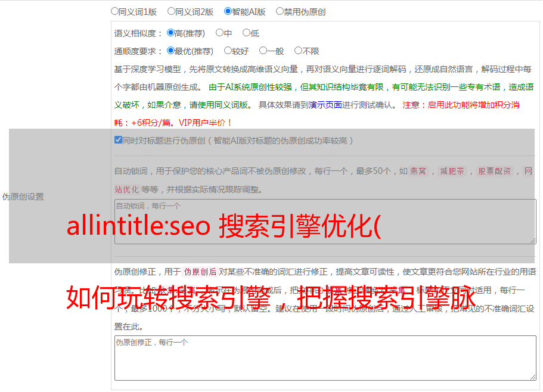The height and width of the screenshot is (392, 543).
Task: Set 语义相似度 to 中
Action: pyautogui.click(x=219, y=33)
